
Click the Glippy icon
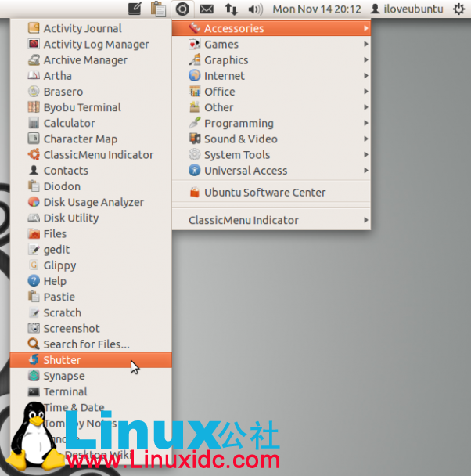point(34,265)
